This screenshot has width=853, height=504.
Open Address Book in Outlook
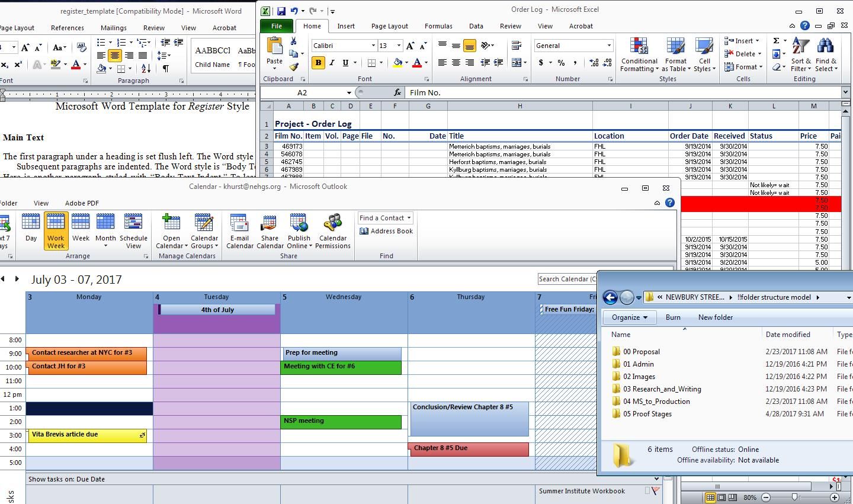coord(386,231)
